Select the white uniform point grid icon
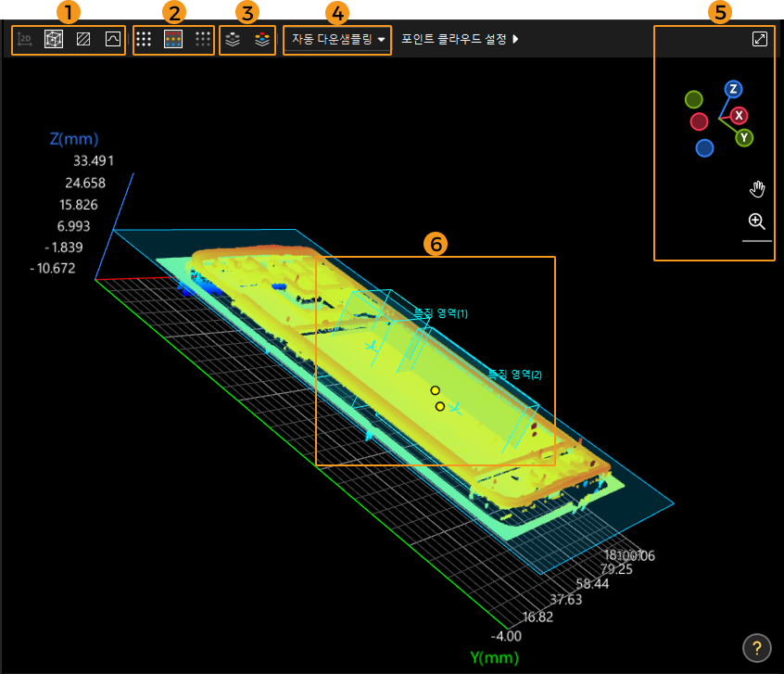The image size is (784, 674). click(144, 40)
